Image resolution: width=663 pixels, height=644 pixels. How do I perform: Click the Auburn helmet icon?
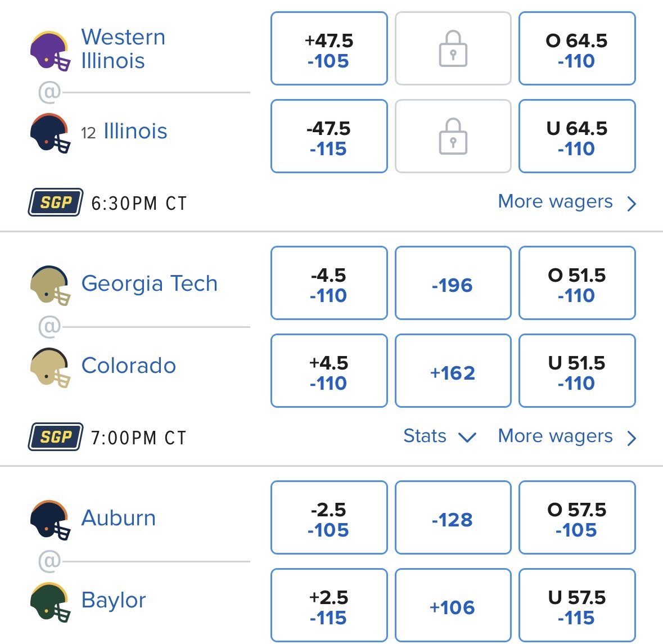[50, 520]
